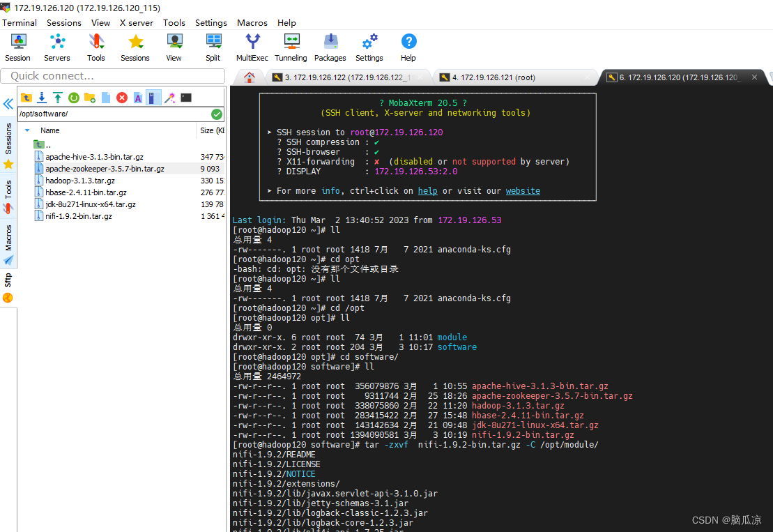Open the View toolbar icon
This screenshot has height=532, width=773.
[174, 48]
